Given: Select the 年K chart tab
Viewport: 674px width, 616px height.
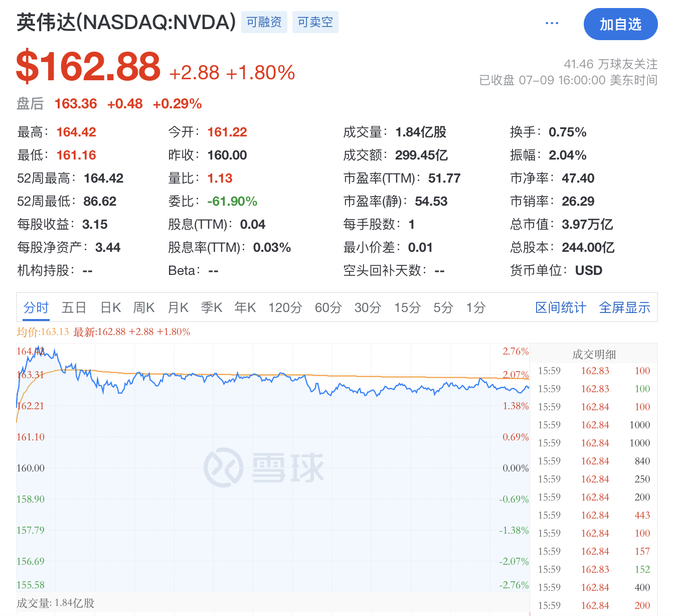Looking at the screenshot, I should [x=245, y=307].
